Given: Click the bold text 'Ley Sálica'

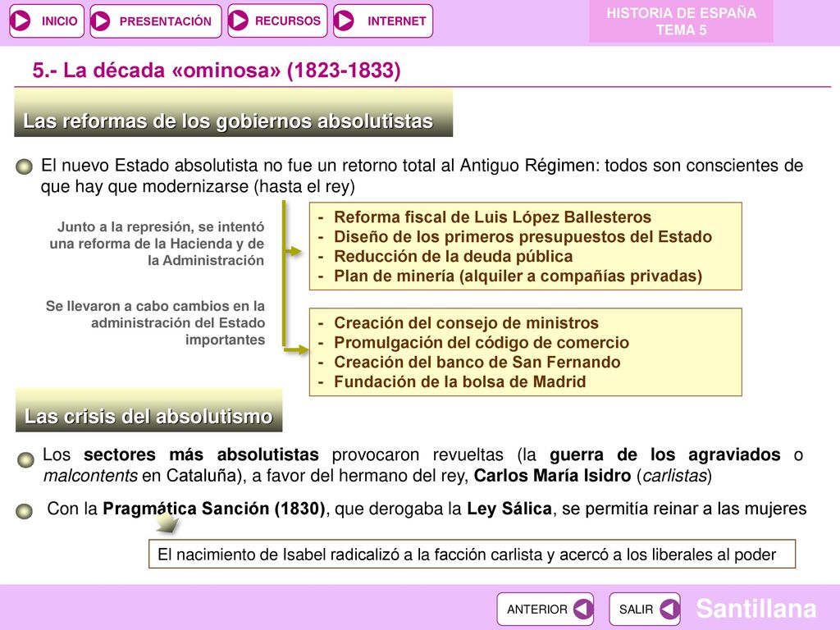Looking at the screenshot, I should [x=509, y=509].
